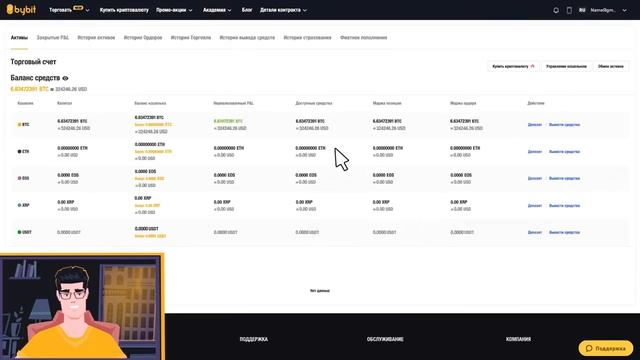Open Купить криптовалюту in top navigation
The height and width of the screenshot is (360, 640).
tap(124, 10)
